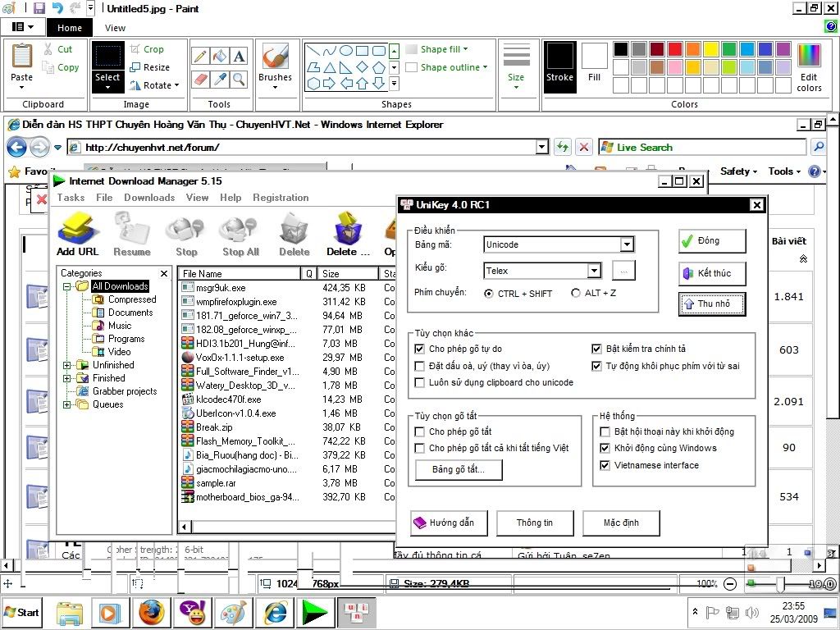Open the 'Bảng mã' Unicode dropdown

click(x=627, y=244)
